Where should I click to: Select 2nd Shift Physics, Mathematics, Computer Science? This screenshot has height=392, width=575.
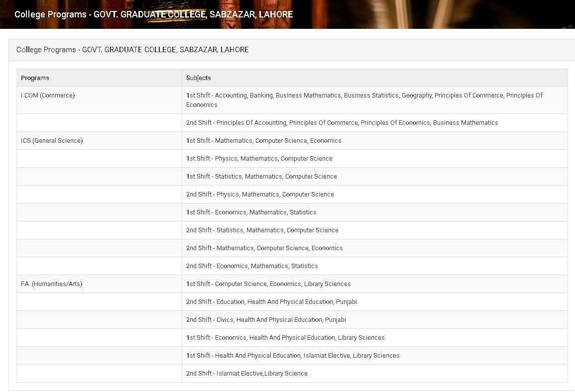[x=260, y=195]
